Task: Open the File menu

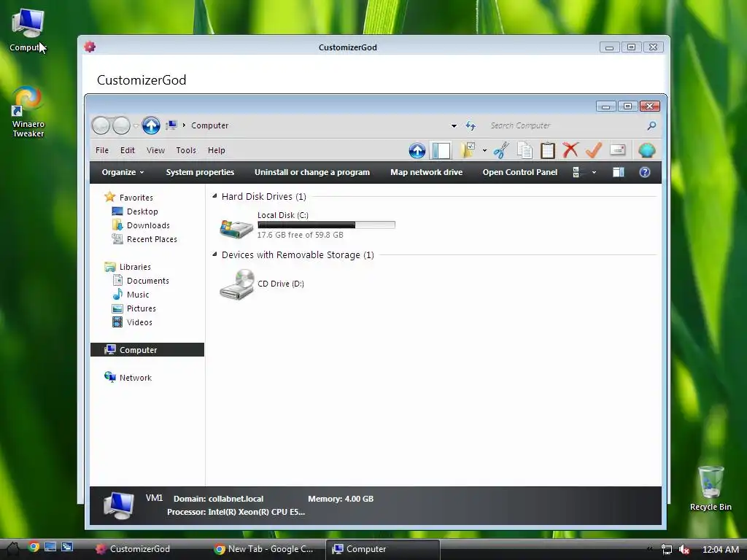Action: coord(102,150)
